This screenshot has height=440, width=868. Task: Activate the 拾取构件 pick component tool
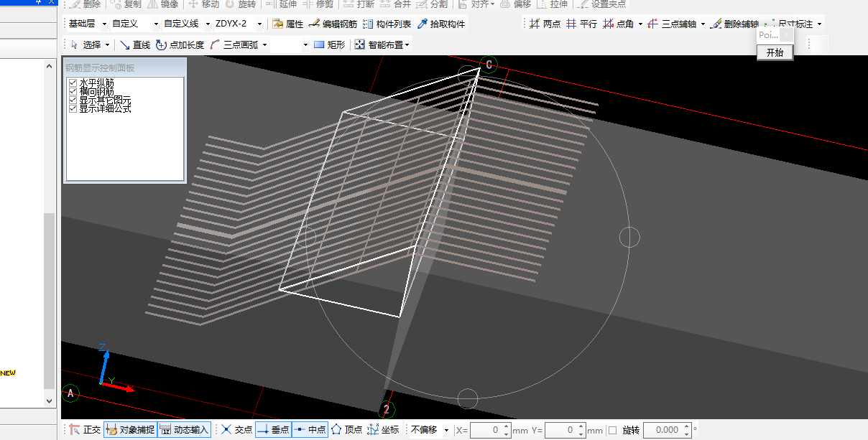tap(440, 24)
